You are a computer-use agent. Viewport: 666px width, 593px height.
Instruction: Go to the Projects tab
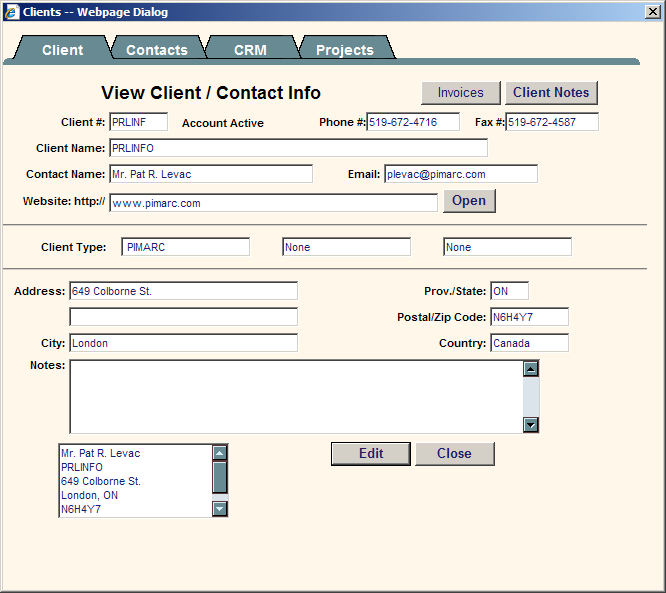[x=344, y=49]
